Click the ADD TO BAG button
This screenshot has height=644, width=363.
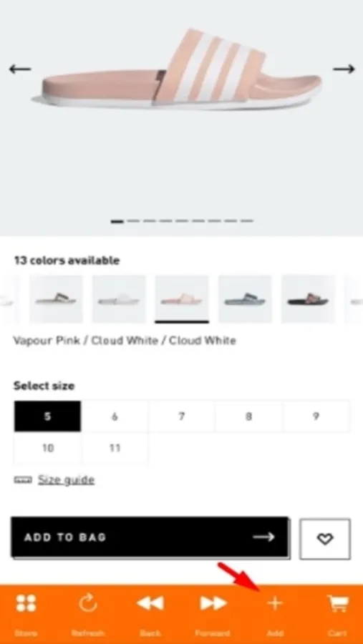click(150, 537)
